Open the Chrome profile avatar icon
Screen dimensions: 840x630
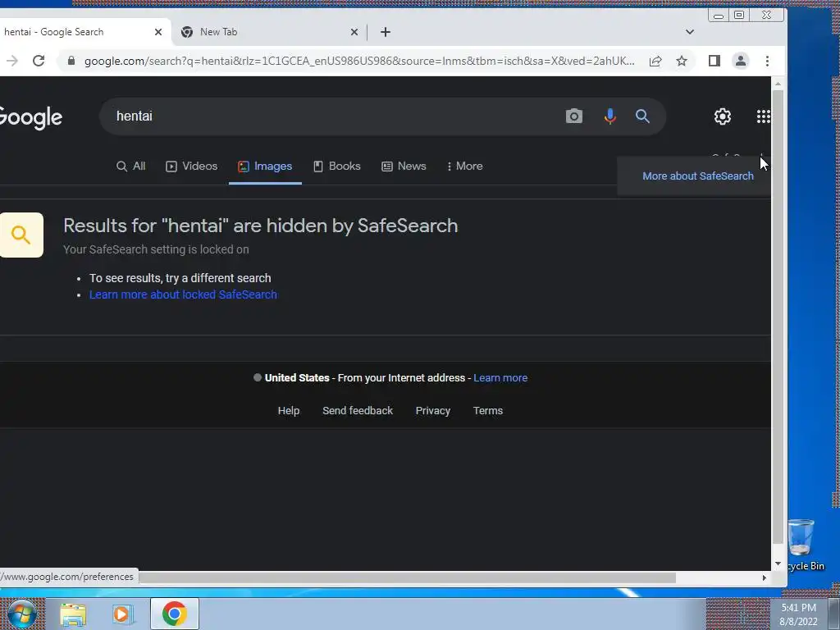[741, 61]
